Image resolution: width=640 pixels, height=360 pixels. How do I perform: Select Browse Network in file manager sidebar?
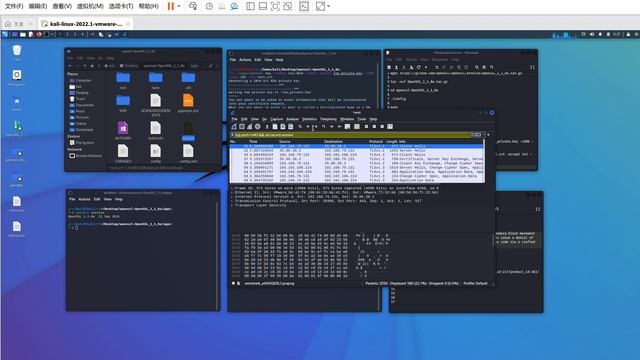(x=85, y=156)
